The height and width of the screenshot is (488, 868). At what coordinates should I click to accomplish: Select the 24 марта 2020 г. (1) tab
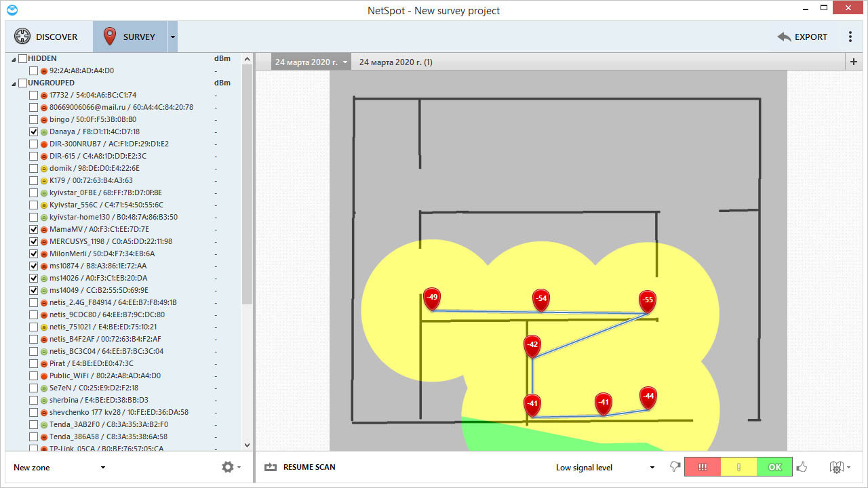click(x=396, y=62)
